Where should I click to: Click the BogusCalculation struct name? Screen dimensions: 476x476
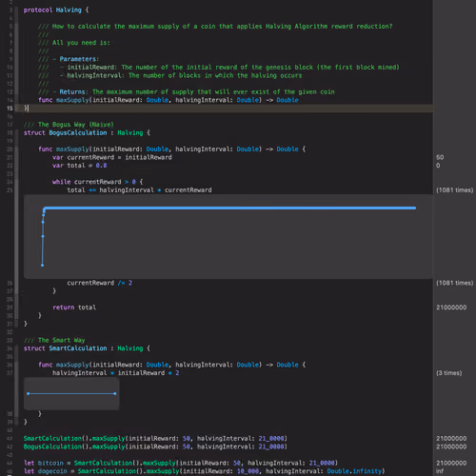[78, 132]
